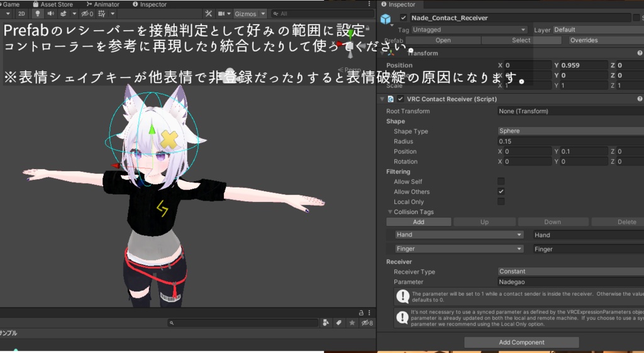The width and height of the screenshot is (644, 353).
Task: Toggle hidden packages eye icon showing 8
Action: pyautogui.click(x=367, y=323)
